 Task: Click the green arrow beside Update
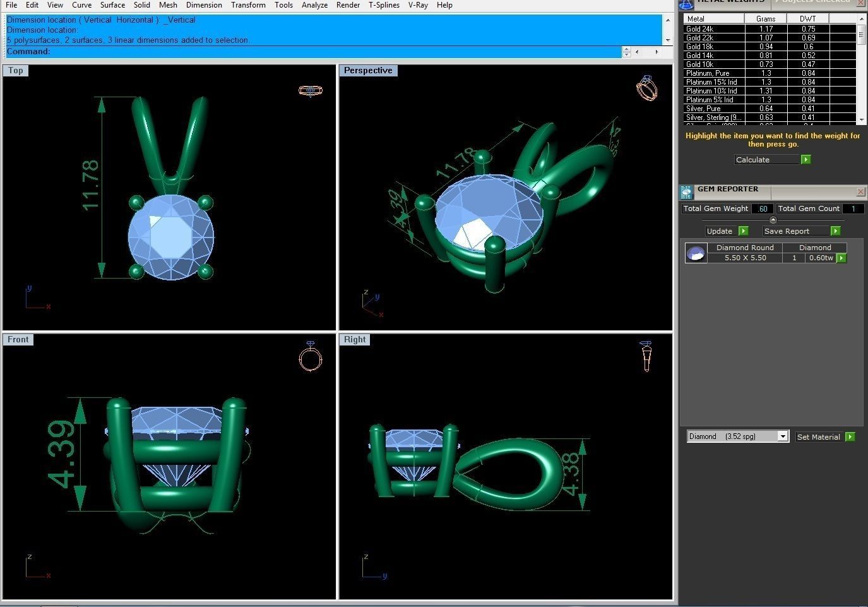tap(743, 231)
